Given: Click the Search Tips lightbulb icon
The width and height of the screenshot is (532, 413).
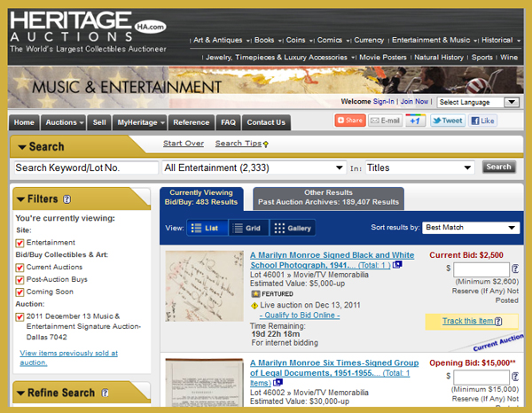Looking at the screenshot, I should point(266,144).
